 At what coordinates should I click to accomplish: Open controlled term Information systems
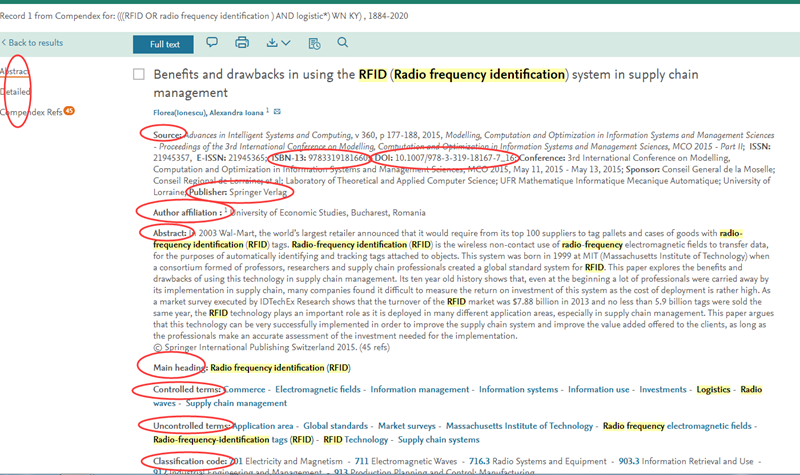coord(518,390)
